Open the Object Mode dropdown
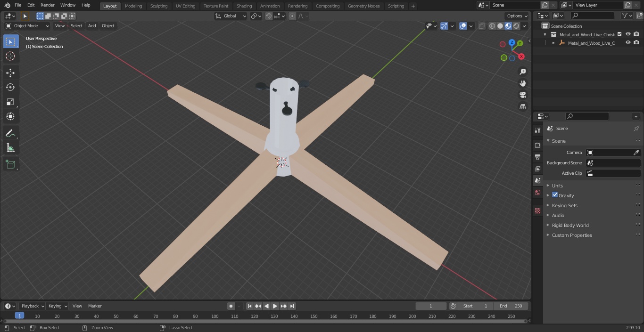This screenshot has width=644, height=332. [27, 26]
